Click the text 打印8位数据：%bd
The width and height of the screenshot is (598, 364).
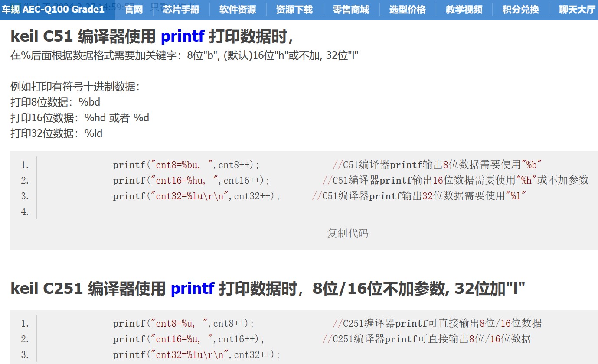[x=56, y=102]
